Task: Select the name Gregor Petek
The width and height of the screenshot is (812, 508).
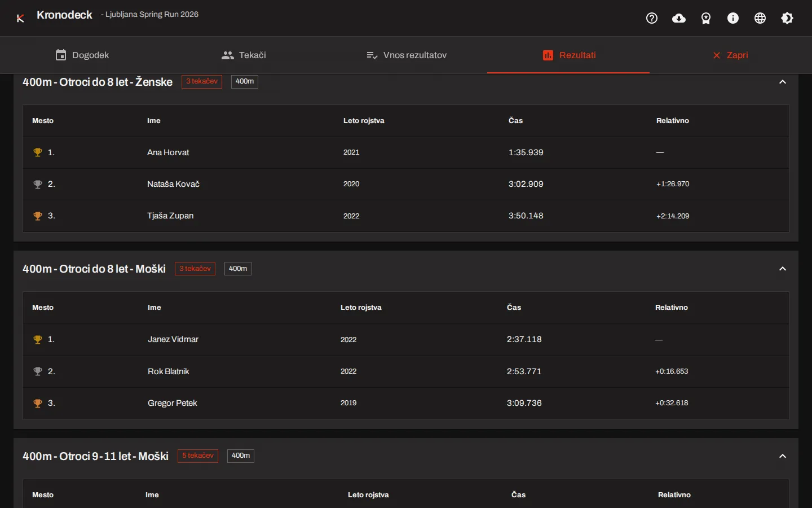Action: 173,403
